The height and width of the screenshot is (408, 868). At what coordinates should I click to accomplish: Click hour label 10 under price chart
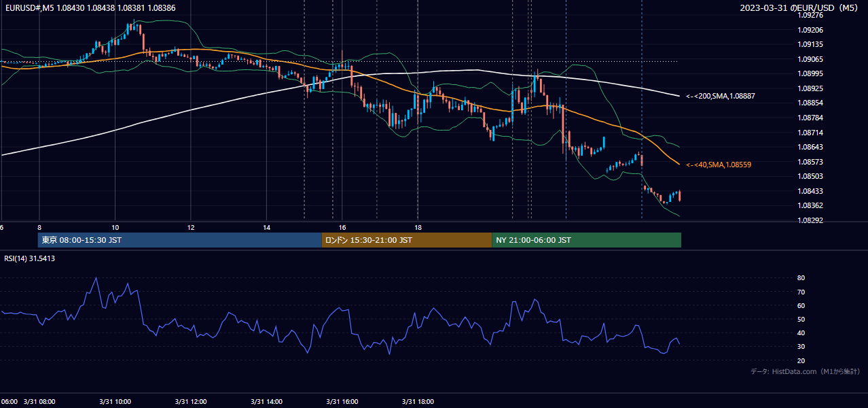[x=115, y=227]
